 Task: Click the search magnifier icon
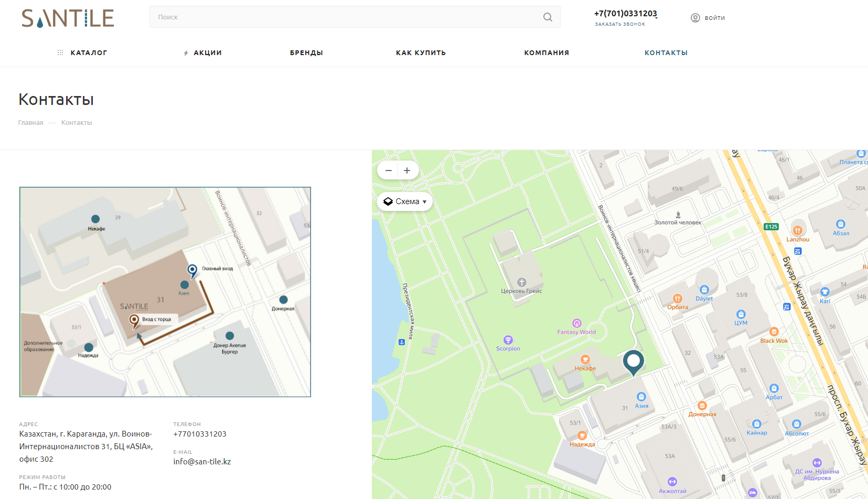[x=548, y=17]
